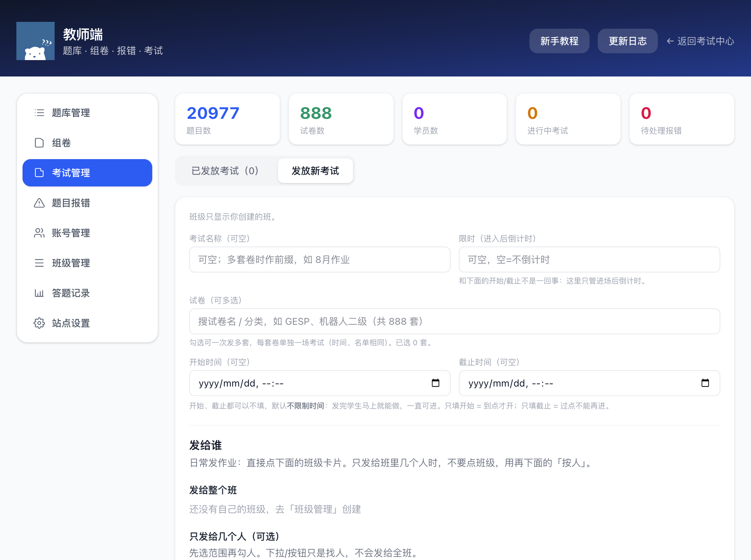Select 账号管理 sidebar entry
Image resolution: width=751 pixels, height=560 pixels.
coord(87,233)
